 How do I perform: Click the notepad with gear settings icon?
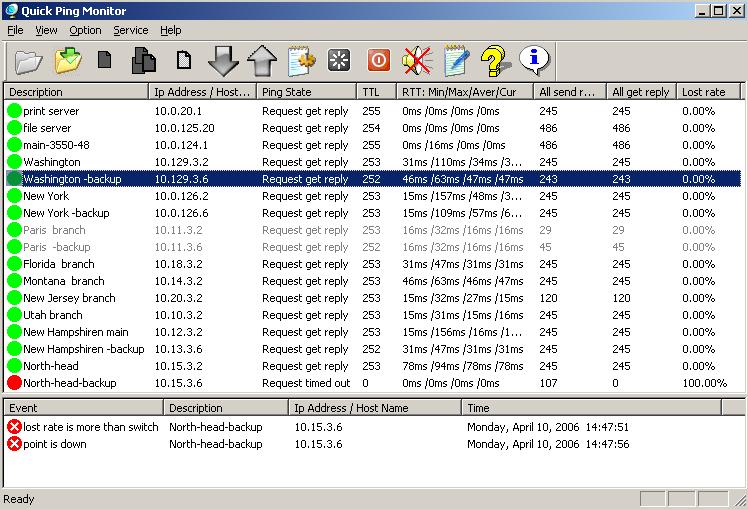(x=301, y=61)
